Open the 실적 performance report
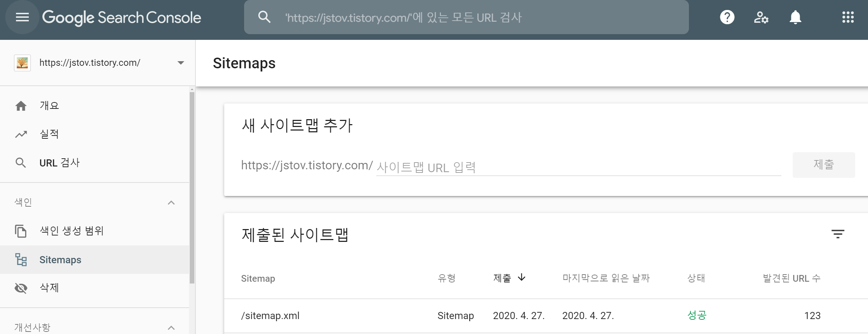This screenshot has width=868, height=334. click(95, 134)
